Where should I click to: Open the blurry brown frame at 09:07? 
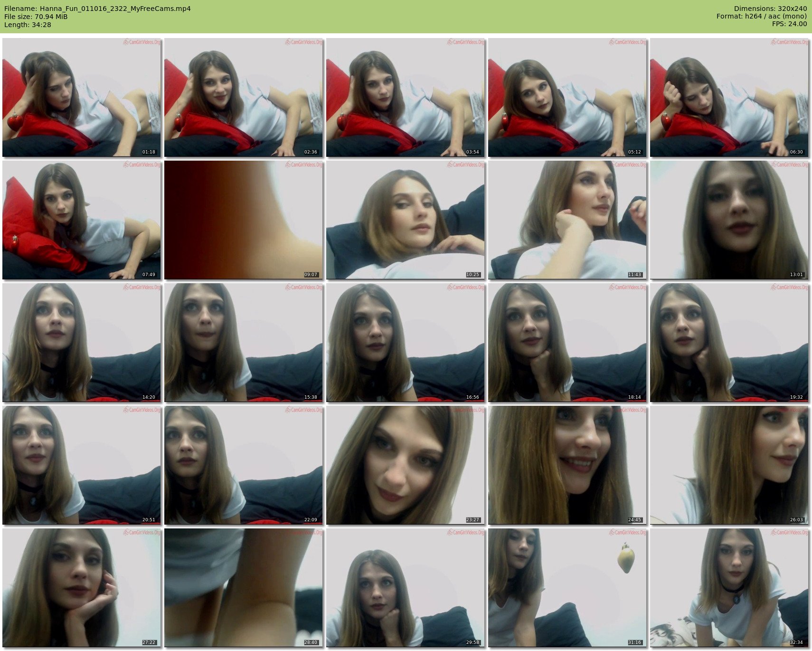(x=244, y=220)
